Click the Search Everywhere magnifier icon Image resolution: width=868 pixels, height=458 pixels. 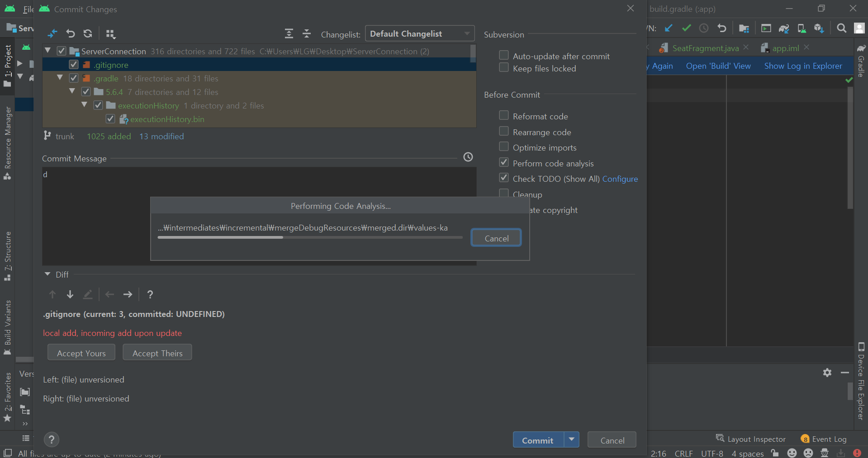coord(841,28)
